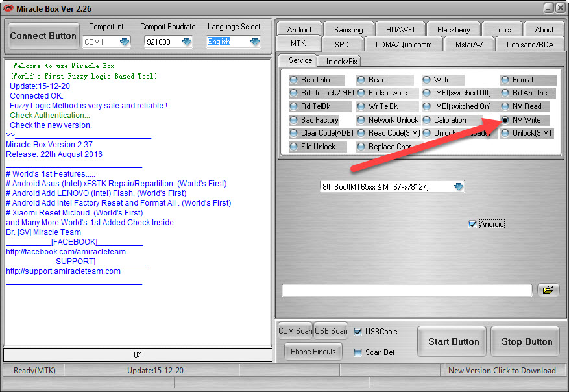Run the USB Scan button
Image resolution: width=569 pixels, height=392 pixels.
[331, 330]
